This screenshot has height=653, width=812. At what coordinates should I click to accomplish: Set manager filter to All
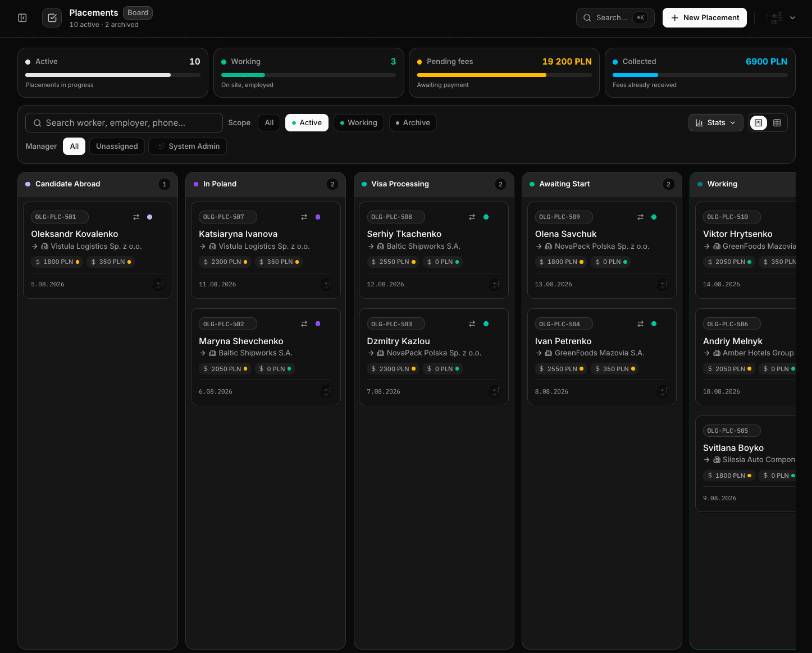pyautogui.click(x=74, y=147)
